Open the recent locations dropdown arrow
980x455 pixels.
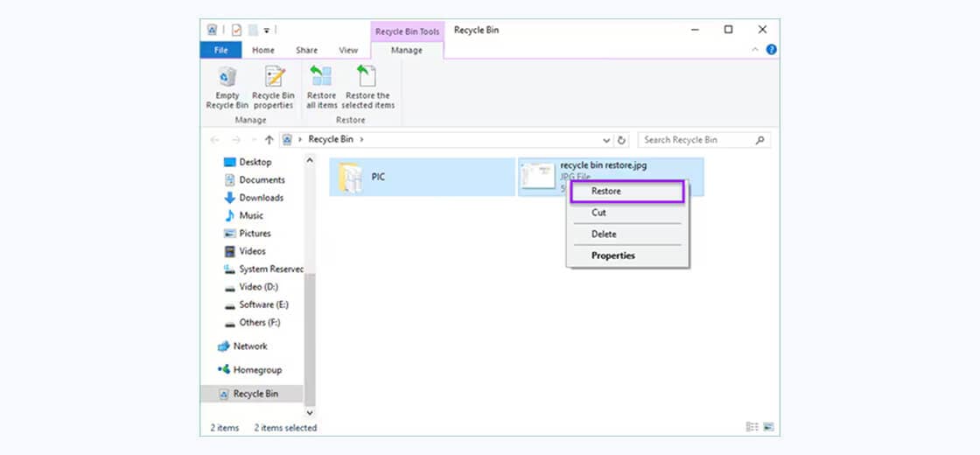[253, 140]
